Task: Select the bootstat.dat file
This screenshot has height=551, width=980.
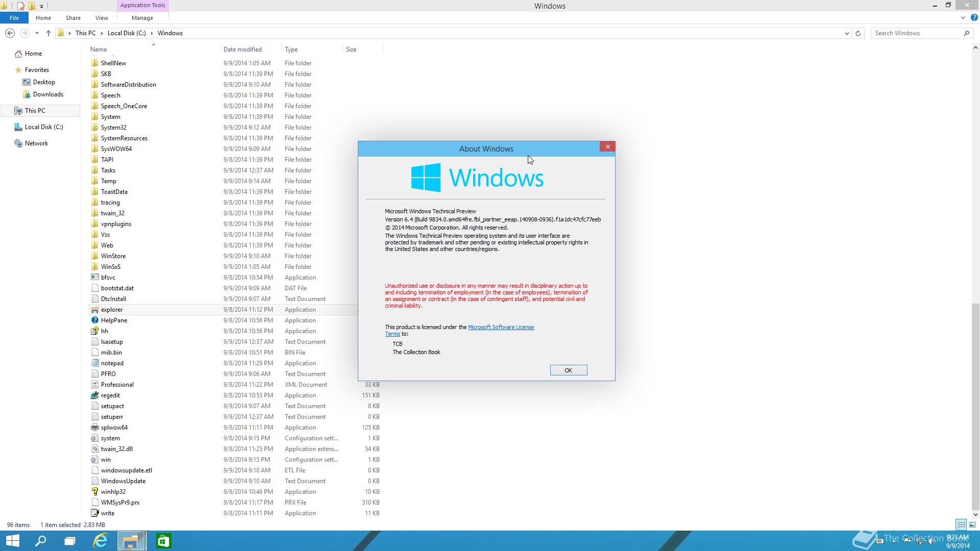Action: click(117, 288)
